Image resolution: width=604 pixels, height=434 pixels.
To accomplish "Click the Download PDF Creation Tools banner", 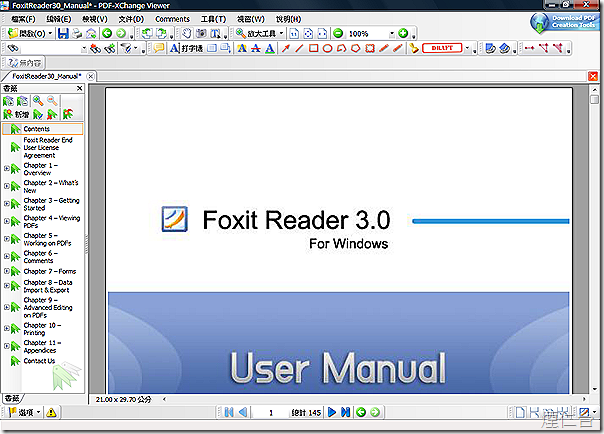I will pos(564,22).
